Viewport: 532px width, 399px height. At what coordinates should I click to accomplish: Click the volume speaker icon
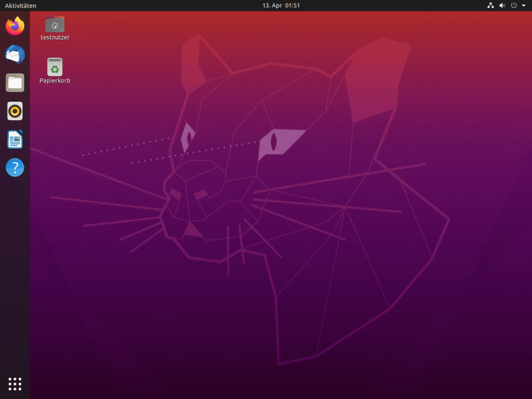[502, 5]
